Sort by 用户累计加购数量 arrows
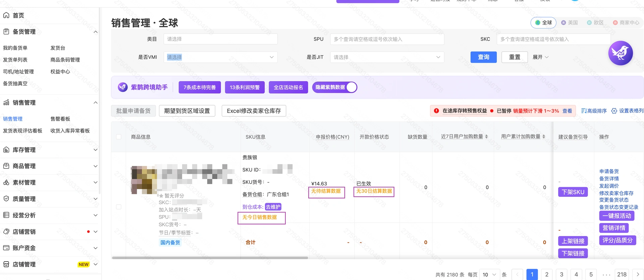Screen dimensions: 644x280 (544, 136)
